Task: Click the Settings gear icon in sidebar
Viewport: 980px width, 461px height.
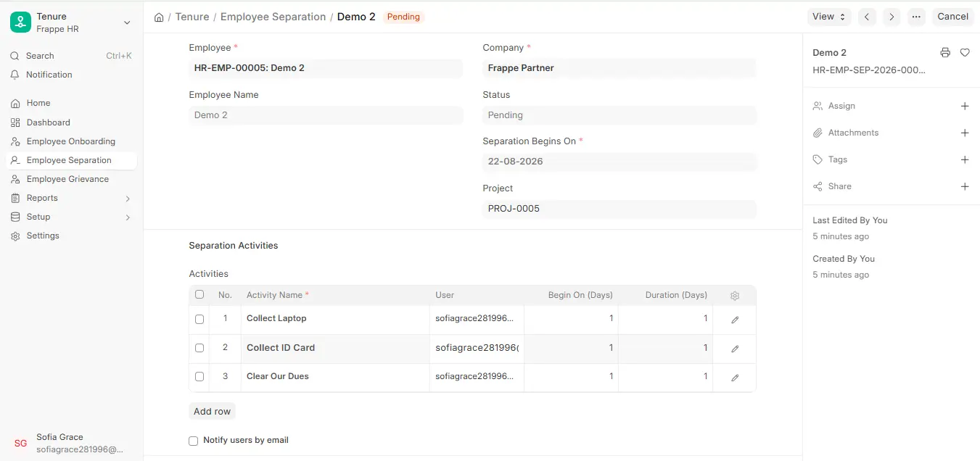Action: click(15, 236)
